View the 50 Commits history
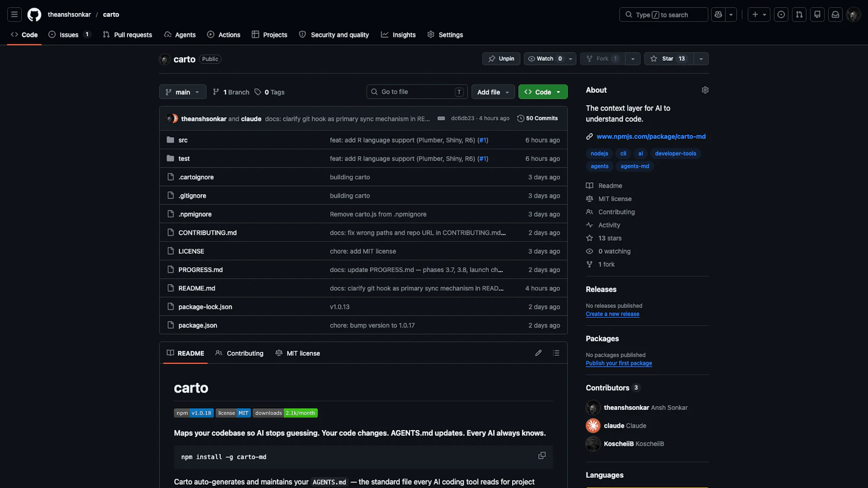The height and width of the screenshot is (488, 868). [537, 118]
